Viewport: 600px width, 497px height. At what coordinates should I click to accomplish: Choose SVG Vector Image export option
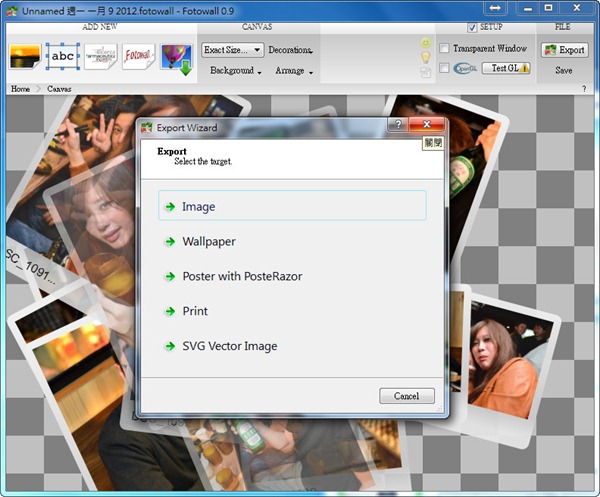[229, 346]
